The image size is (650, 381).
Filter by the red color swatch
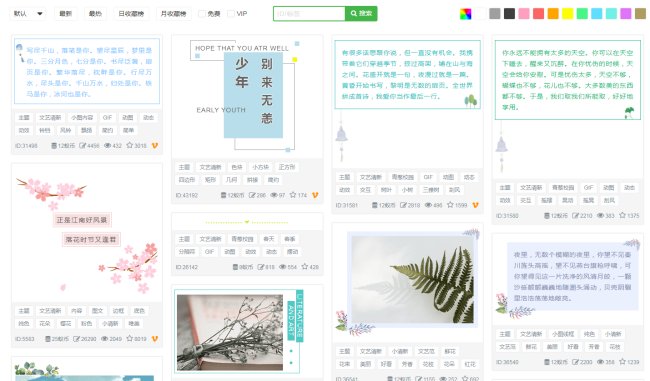(538, 14)
